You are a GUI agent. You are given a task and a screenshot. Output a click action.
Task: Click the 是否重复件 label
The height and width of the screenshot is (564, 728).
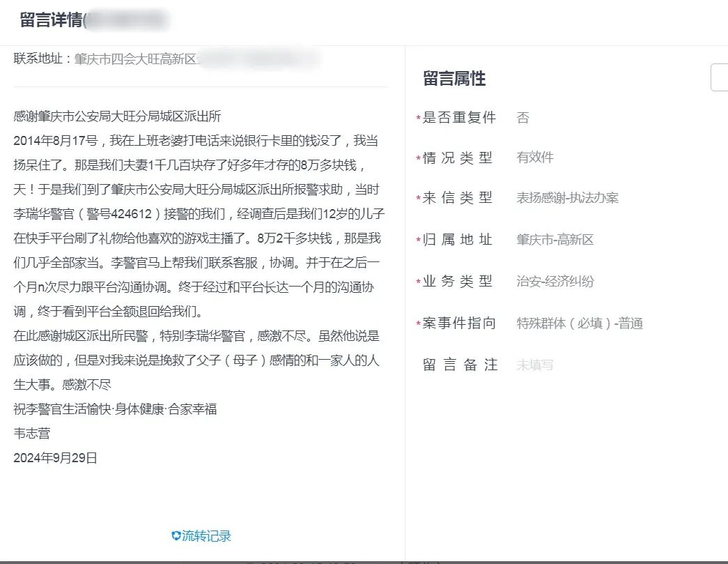click(459, 118)
